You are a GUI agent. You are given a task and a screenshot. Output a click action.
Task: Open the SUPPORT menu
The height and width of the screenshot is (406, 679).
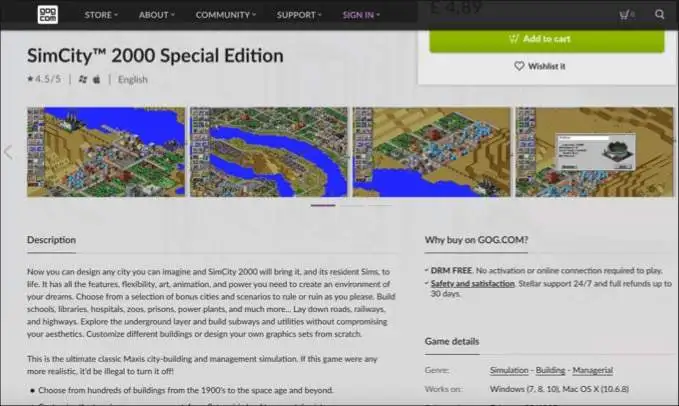tap(300, 15)
